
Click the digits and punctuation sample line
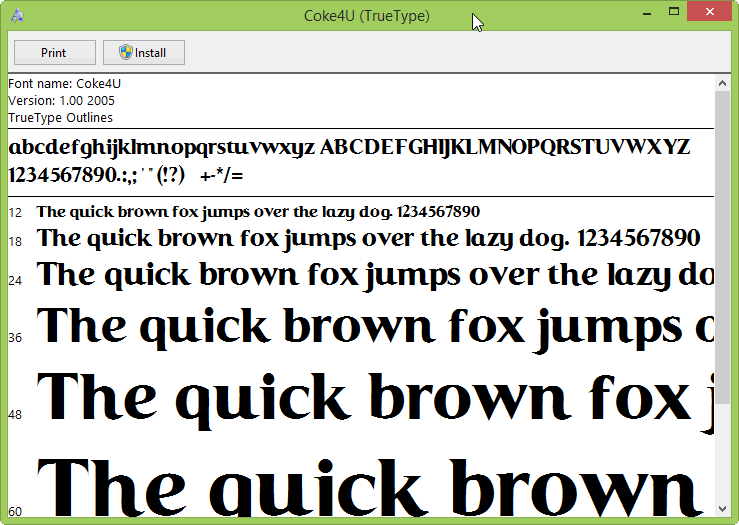(x=126, y=175)
